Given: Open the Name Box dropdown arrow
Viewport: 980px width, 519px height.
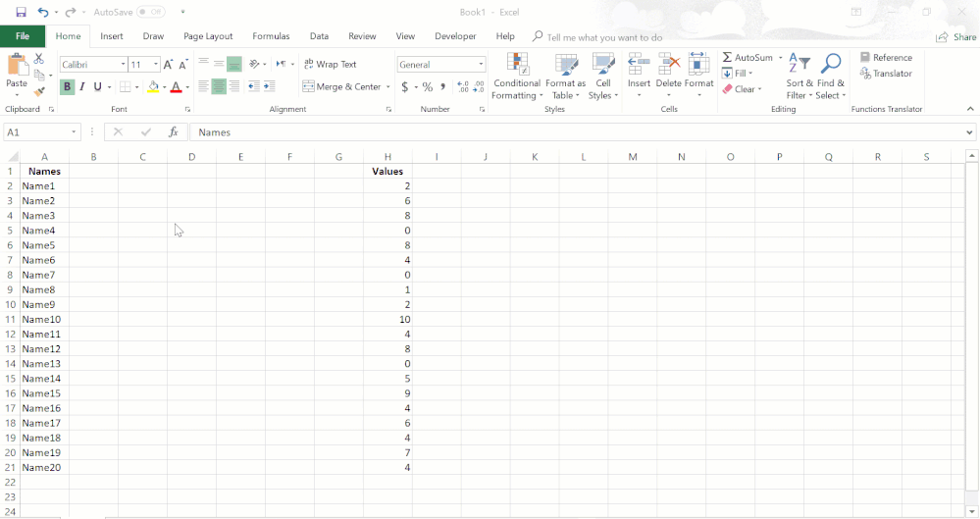Looking at the screenshot, I should 74,131.
